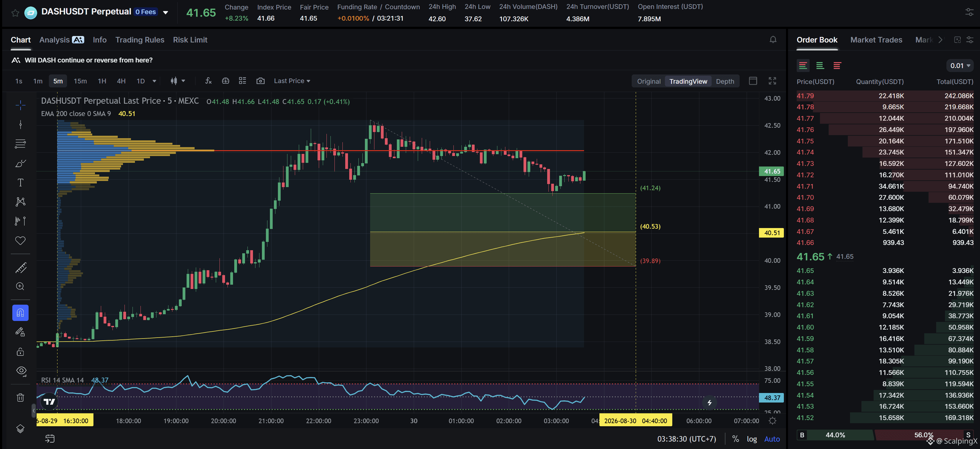Select the 15m timeframe
This screenshot has height=449, width=980.
pos(80,81)
